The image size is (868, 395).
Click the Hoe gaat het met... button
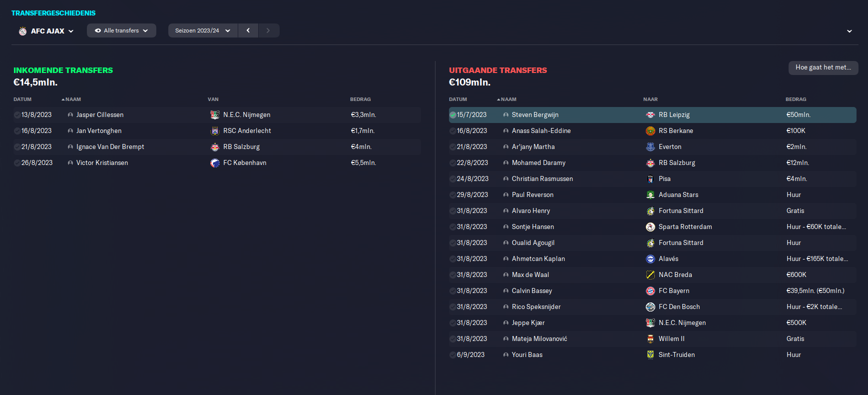pyautogui.click(x=823, y=67)
